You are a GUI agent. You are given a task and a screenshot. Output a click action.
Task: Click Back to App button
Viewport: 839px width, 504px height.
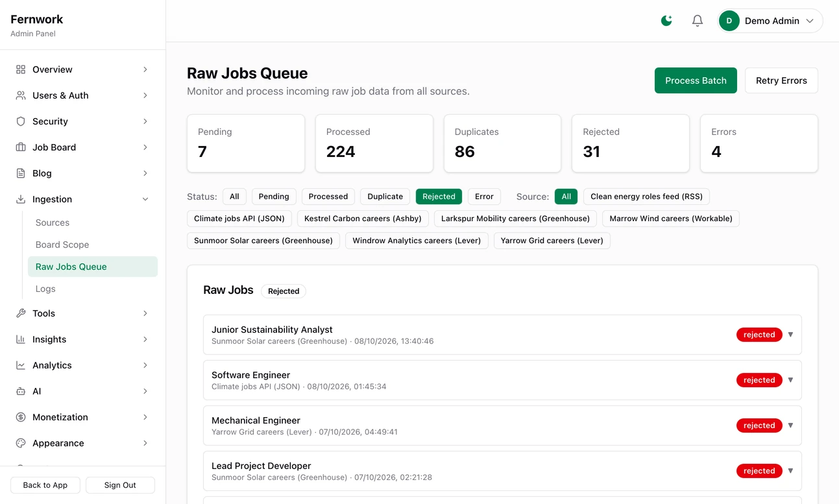pyautogui.click(x=45, y=485)
